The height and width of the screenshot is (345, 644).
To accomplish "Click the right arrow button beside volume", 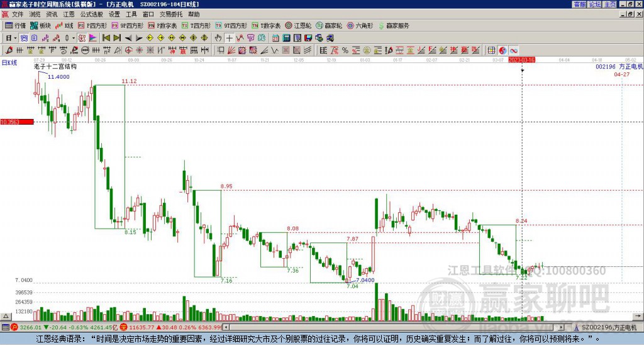I will tap(638, 316).
